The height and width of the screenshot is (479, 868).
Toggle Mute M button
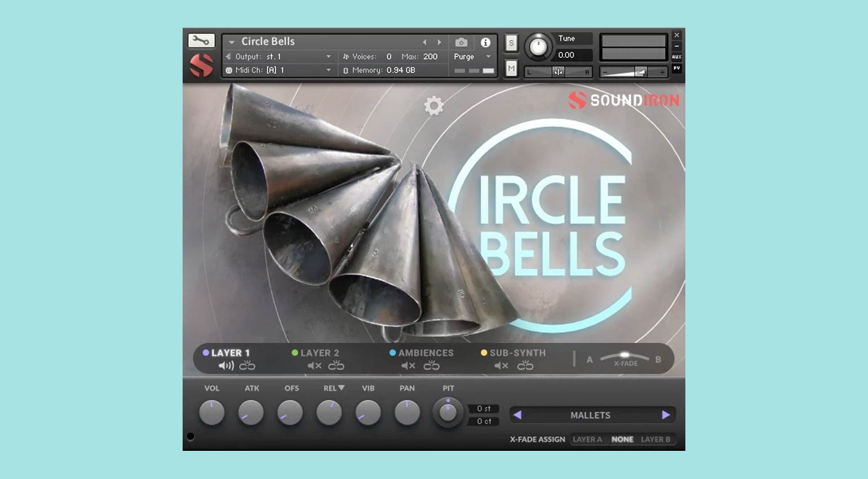[511, 69]
